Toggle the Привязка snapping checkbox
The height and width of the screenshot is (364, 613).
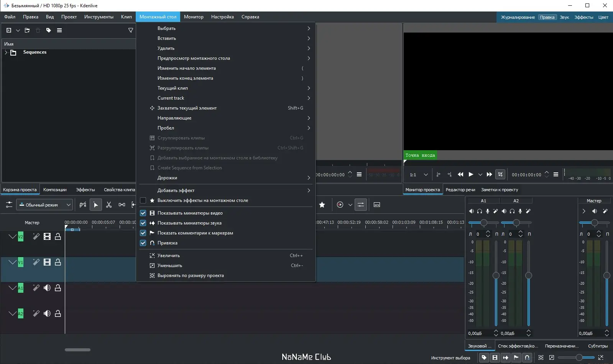click(143, 243)
